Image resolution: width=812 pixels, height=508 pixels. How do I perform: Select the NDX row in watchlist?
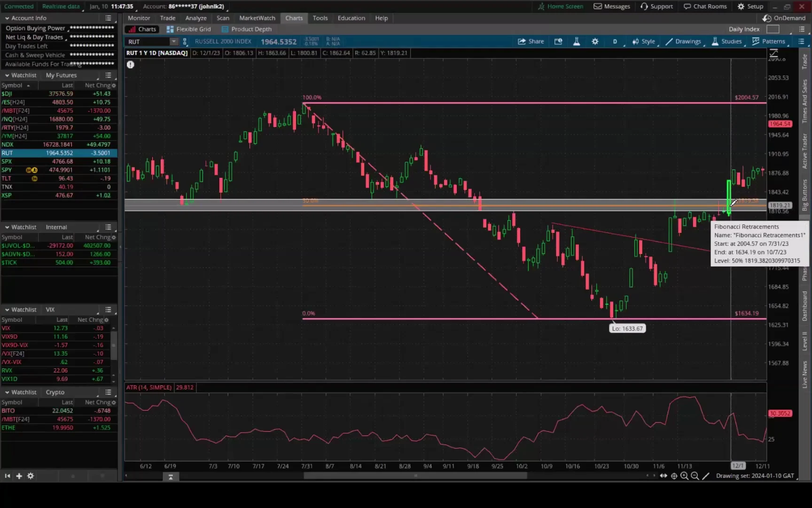59,144
